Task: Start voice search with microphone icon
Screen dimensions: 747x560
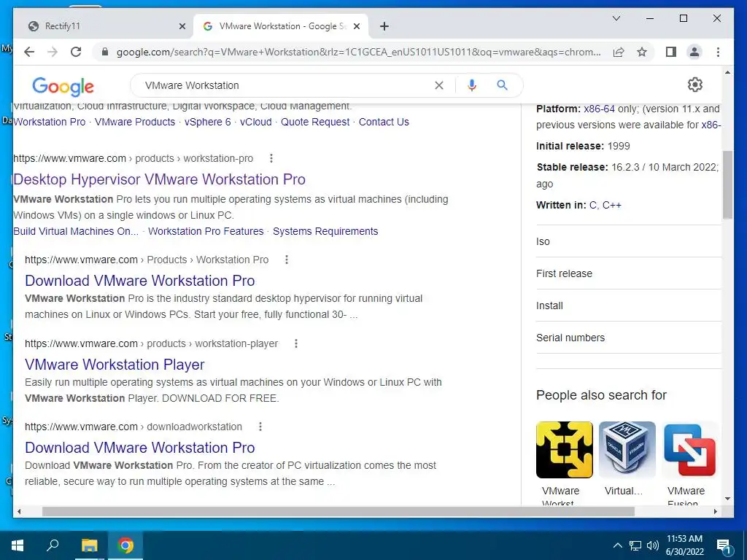Action: pos(472,85)
